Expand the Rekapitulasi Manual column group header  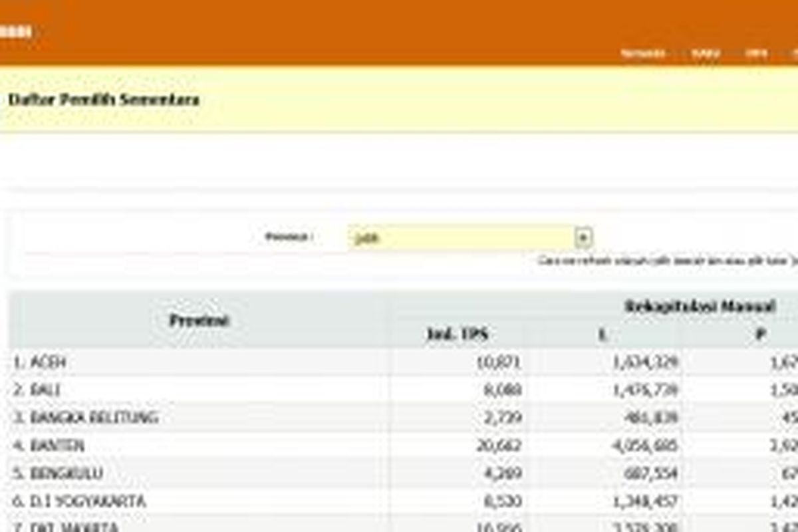pos(702,307)
